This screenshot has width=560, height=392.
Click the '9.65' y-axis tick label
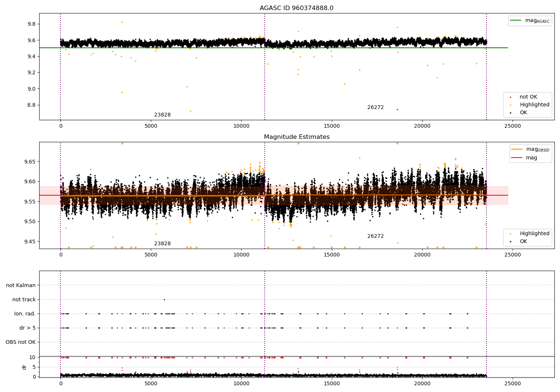(30, 162)
